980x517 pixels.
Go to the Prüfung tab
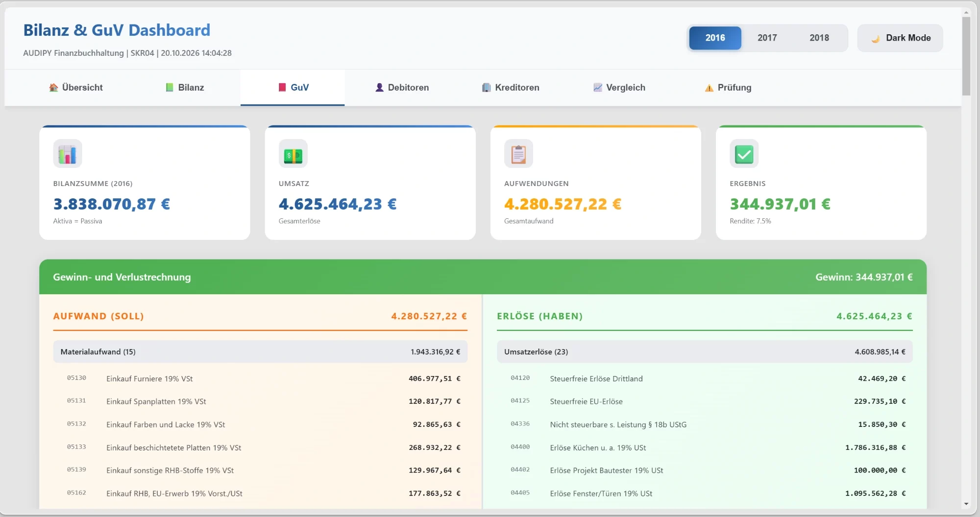[728, 88]
